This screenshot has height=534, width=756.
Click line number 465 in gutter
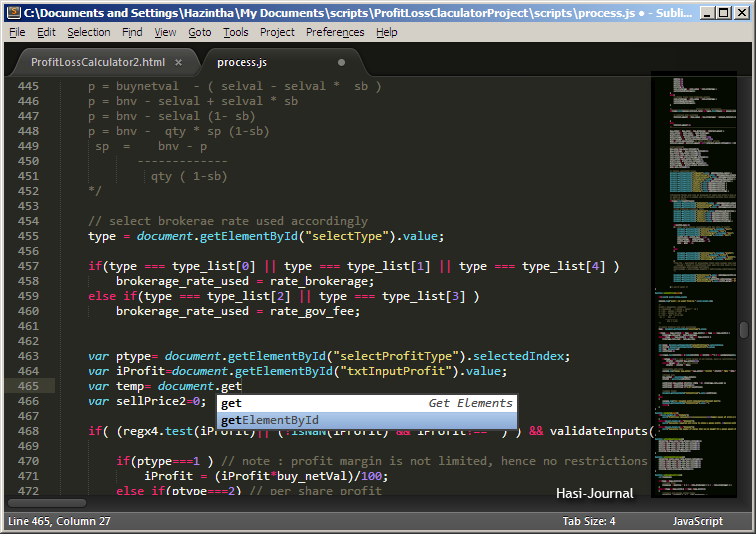(x=28, y=386)
